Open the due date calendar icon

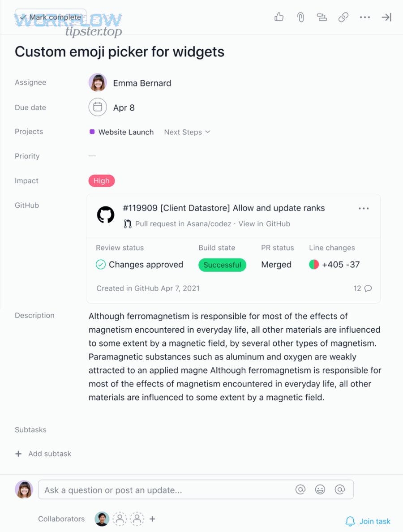point(98,107)
